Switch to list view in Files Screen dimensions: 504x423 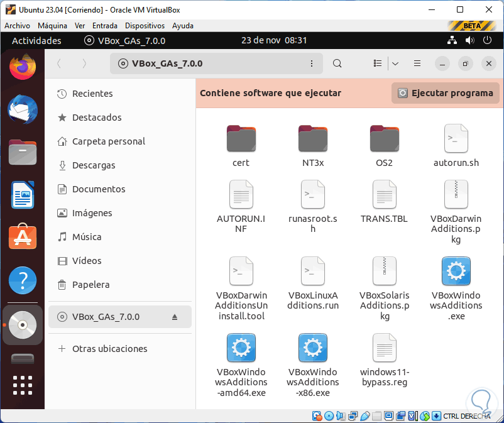(x=378, y=63)
